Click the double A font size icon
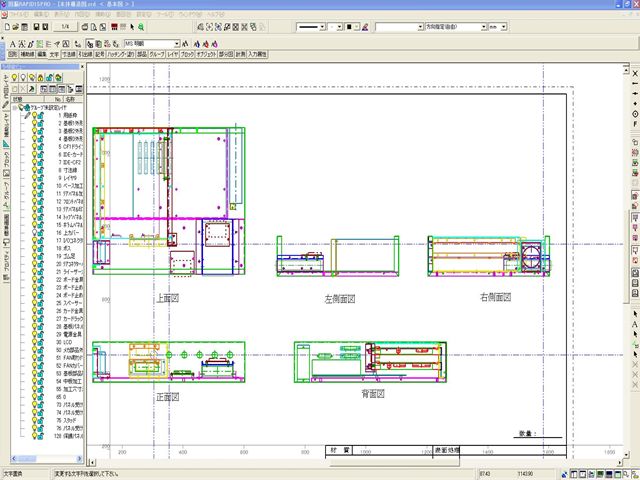 coord(186,44)
